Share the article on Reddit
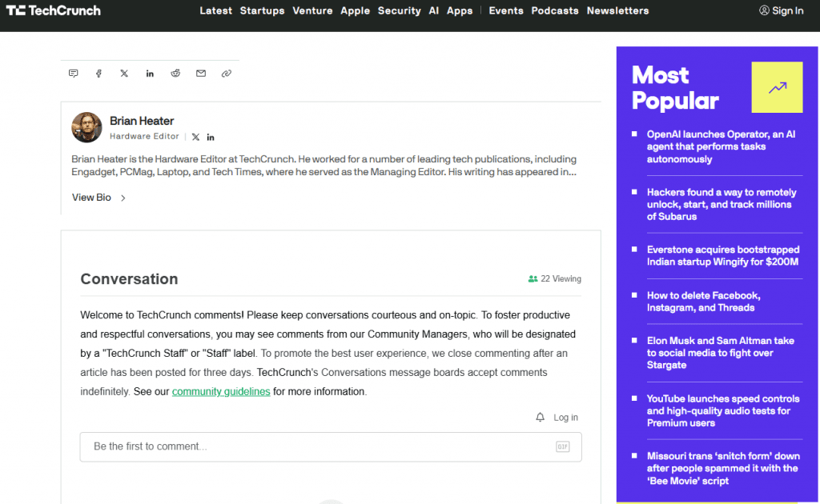 pyautogui.click(x=175, y=73)
